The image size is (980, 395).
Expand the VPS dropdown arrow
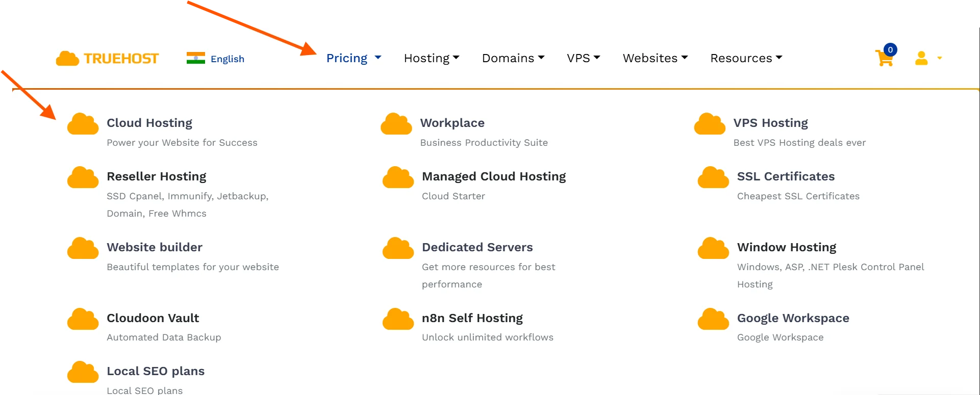597,58
